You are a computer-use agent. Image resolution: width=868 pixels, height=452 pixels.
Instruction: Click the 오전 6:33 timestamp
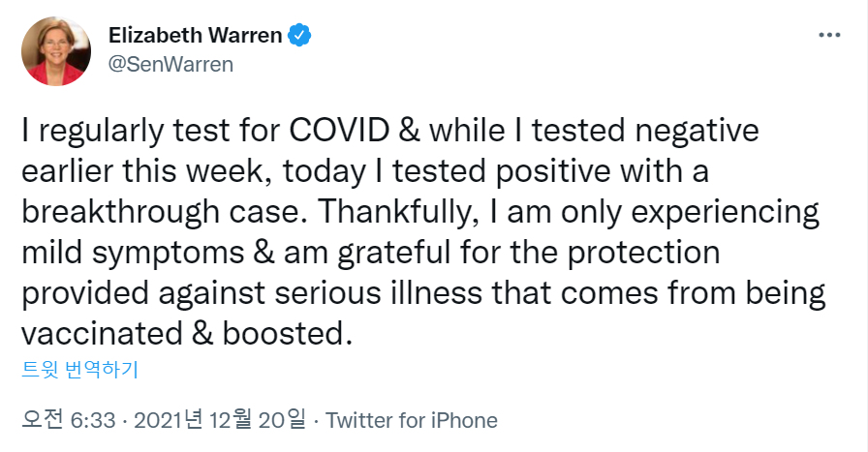tap(69, 420)
